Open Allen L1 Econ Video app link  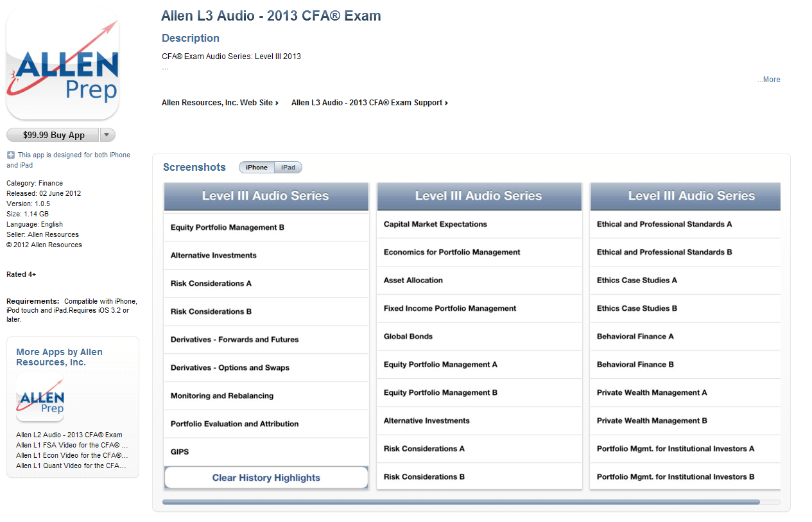[x=72, y=455]
